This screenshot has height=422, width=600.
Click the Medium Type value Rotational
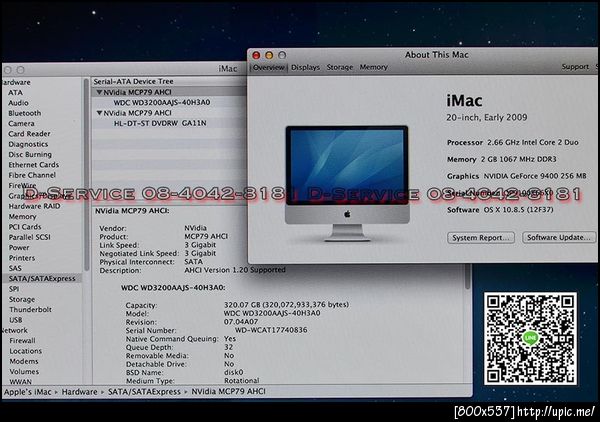click(x=241, y=381)
